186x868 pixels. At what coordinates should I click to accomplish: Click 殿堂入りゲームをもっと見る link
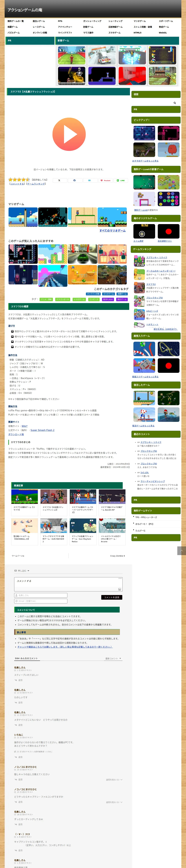(145, 377)
